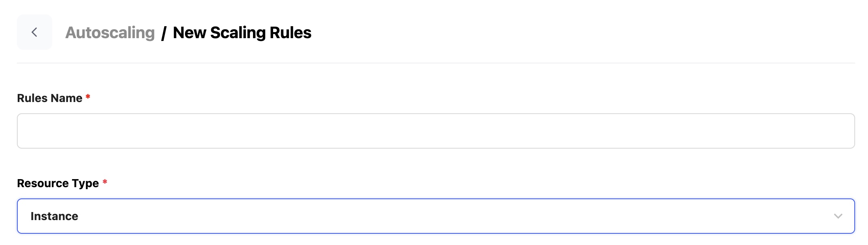Click the down arrow in Resource Type field
868x245 pixels.
click(838, 216)
